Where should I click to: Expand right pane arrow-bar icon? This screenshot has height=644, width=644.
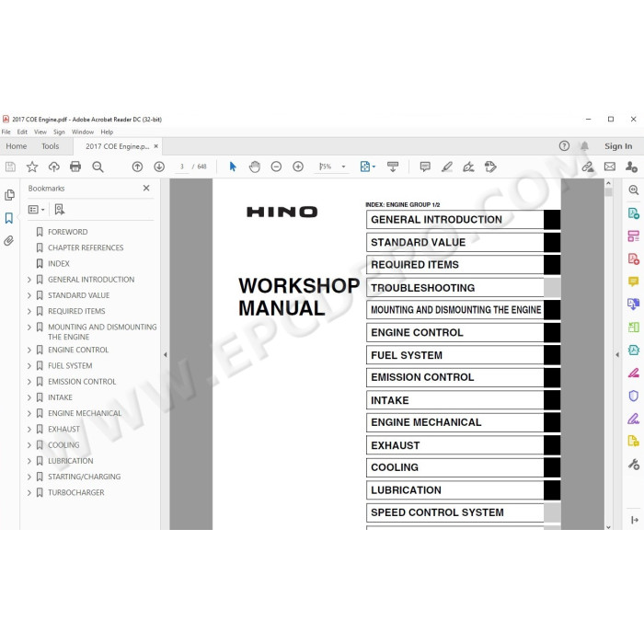634,520
